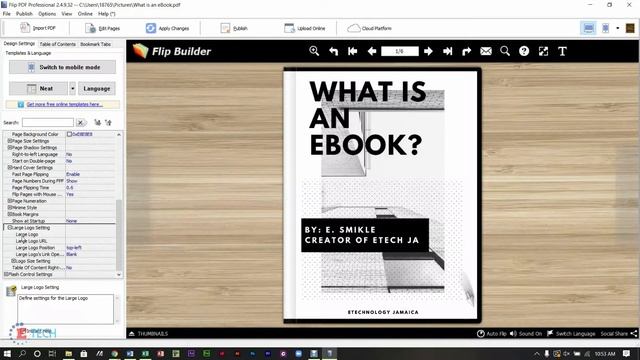Click the email envelope icon
This screenshot has width=640, height=360.
coord(486,51)
